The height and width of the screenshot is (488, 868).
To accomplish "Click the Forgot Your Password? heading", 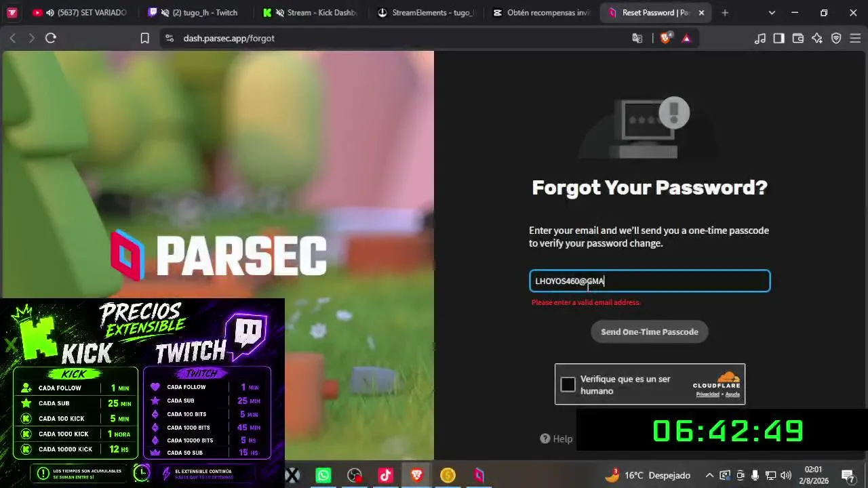I will [x=650, y=188].
